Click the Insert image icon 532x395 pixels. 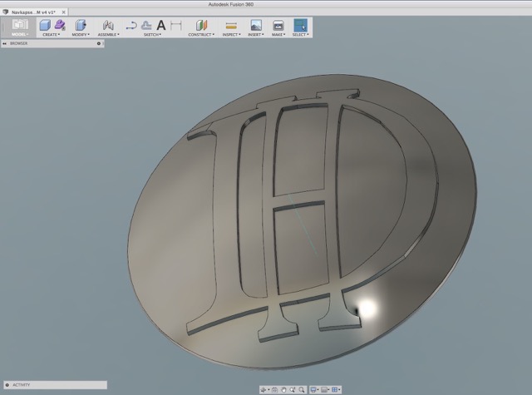(256, 25)
